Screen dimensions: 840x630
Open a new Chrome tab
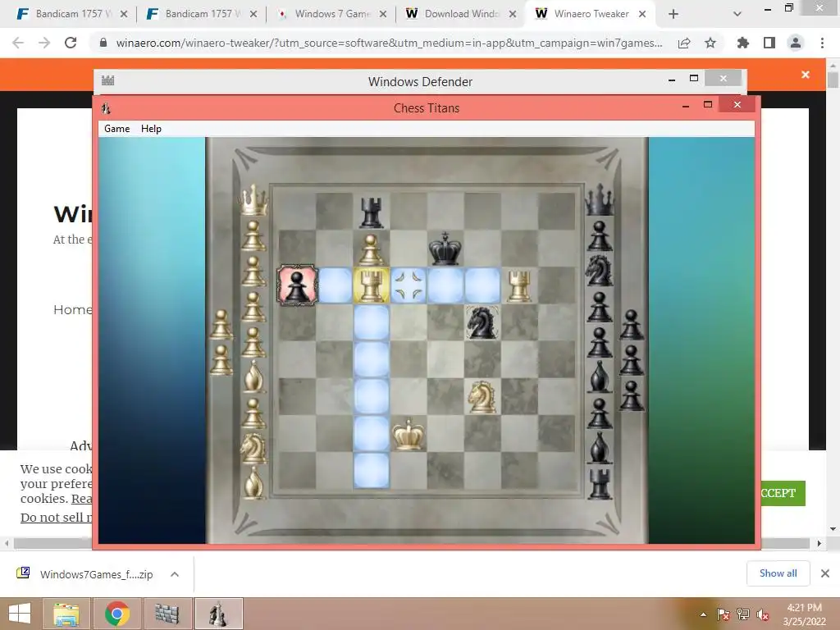pyautogui.click(x=673, y=14)
